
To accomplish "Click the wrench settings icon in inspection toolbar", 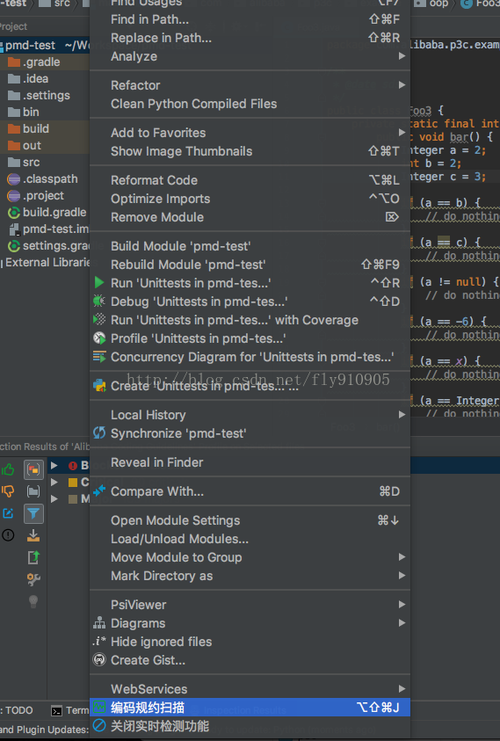I will 33,579.
